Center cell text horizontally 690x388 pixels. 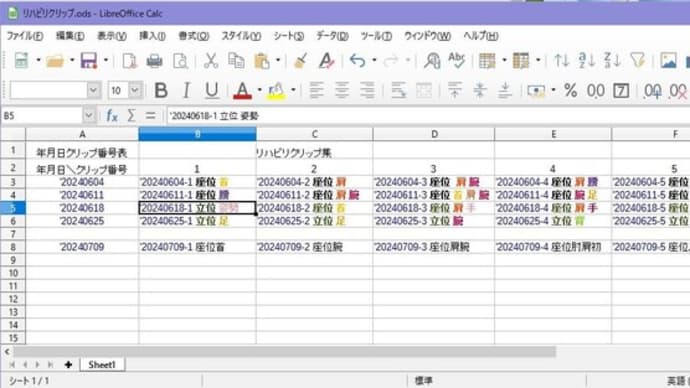342,91
